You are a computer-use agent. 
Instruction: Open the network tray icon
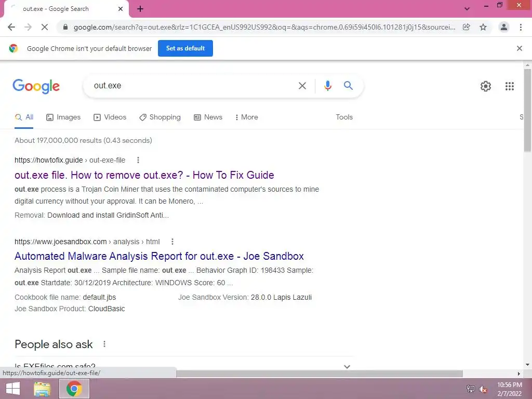click(x=471, y=389)
